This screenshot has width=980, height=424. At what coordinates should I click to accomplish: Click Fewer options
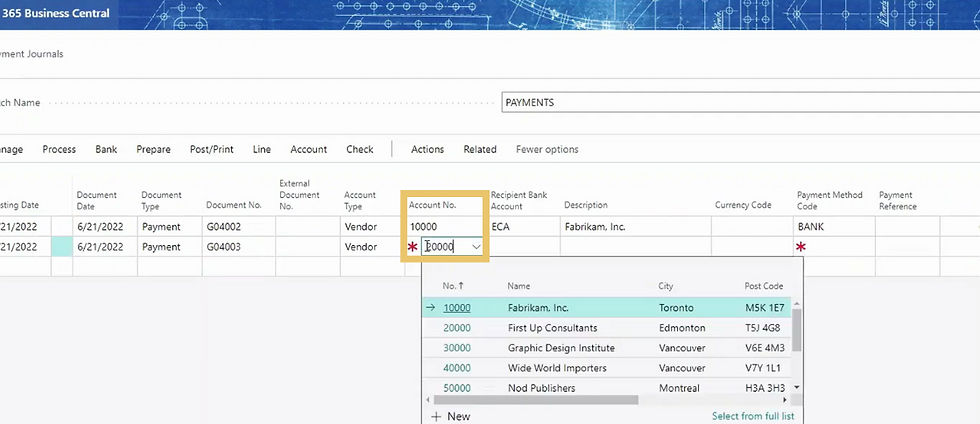click(x=547, y=149)
